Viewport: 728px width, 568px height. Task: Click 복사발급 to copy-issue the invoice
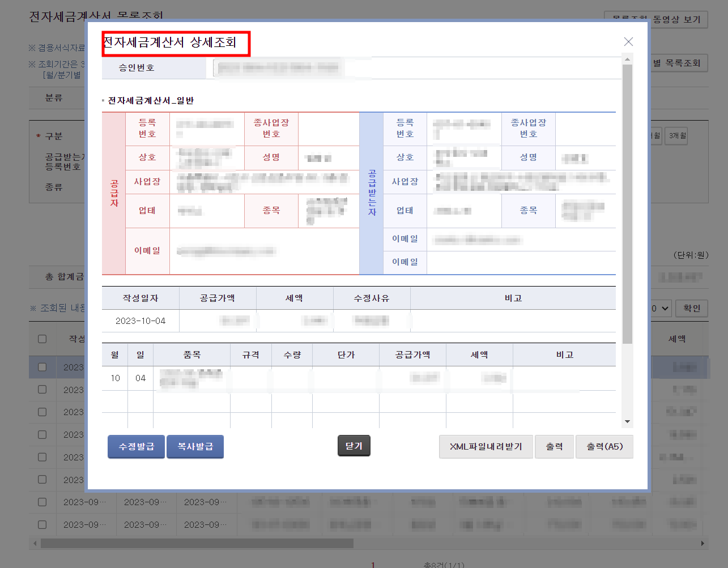tap(195, 446)
